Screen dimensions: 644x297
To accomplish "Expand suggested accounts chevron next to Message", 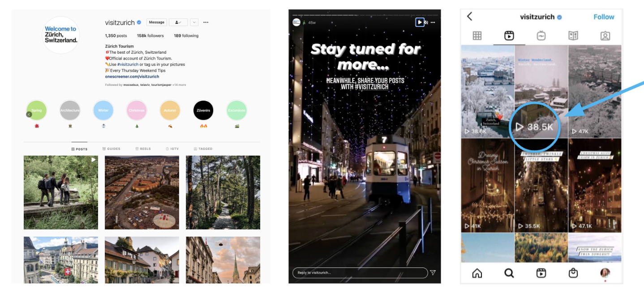I will [194, 22].
